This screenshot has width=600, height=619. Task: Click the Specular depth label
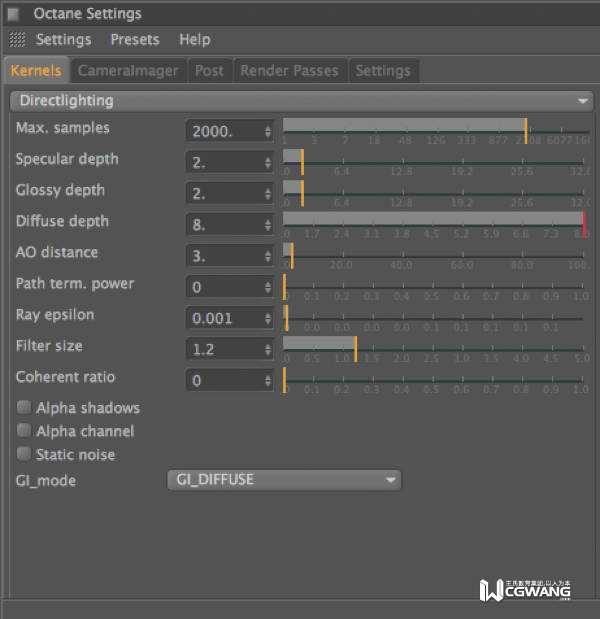67,159
